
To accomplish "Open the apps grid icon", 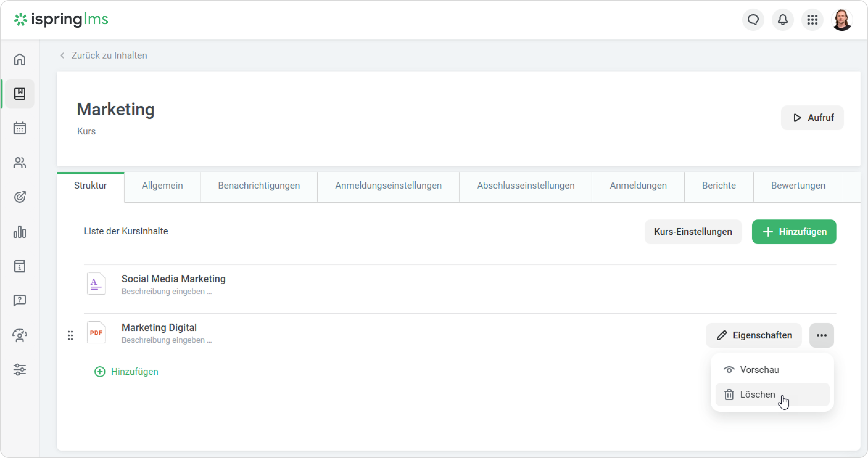I will pos(812,20).
